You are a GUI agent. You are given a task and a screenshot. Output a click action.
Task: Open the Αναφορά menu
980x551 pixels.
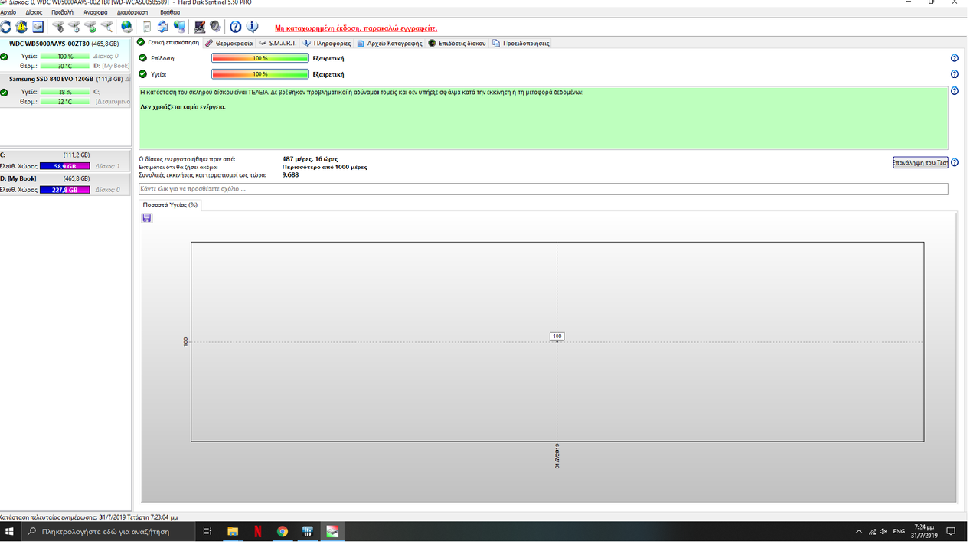(x=95, y=12)
